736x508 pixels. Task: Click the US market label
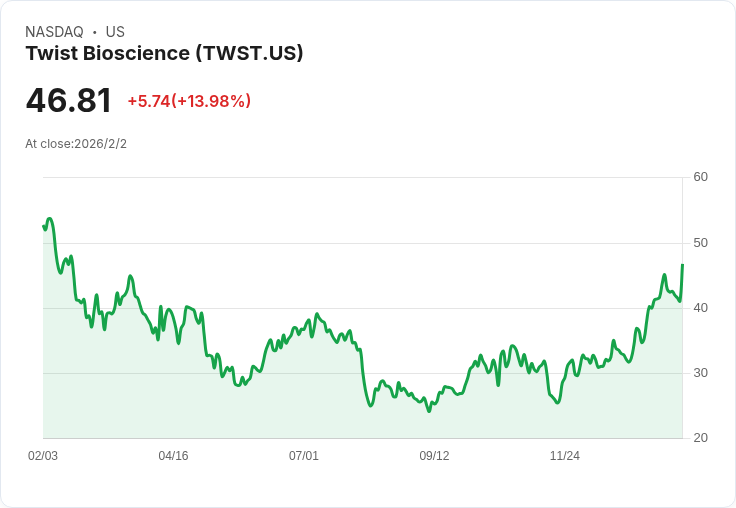point(115,32)
